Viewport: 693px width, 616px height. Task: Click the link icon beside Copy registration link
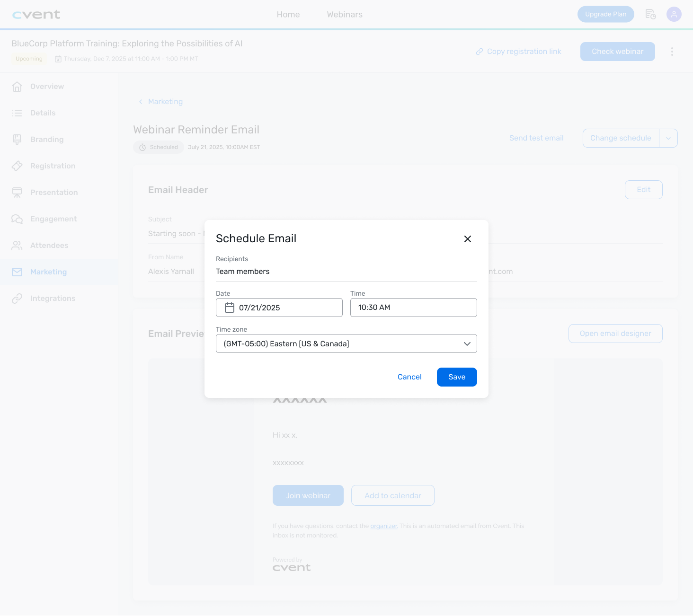coord(480,52)
